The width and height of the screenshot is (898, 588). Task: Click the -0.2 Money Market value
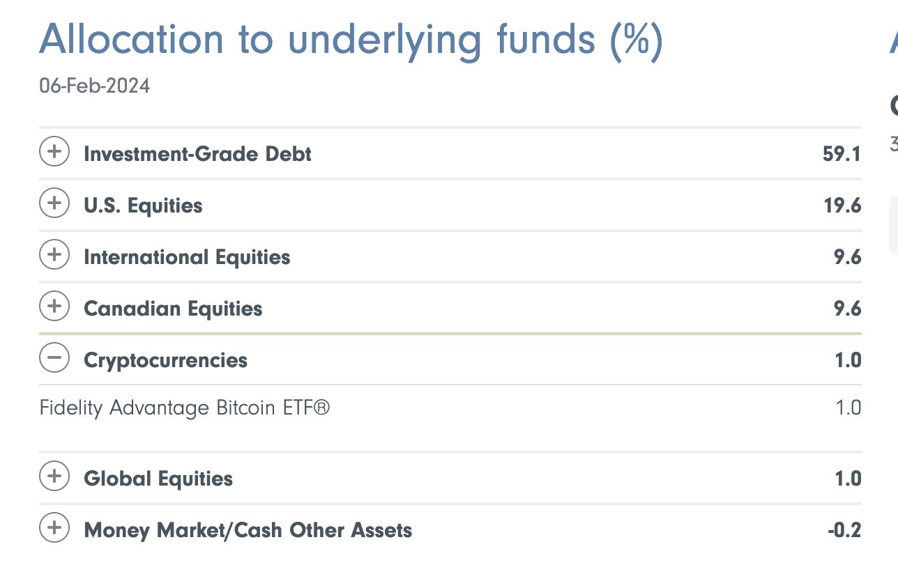[844, 530]
